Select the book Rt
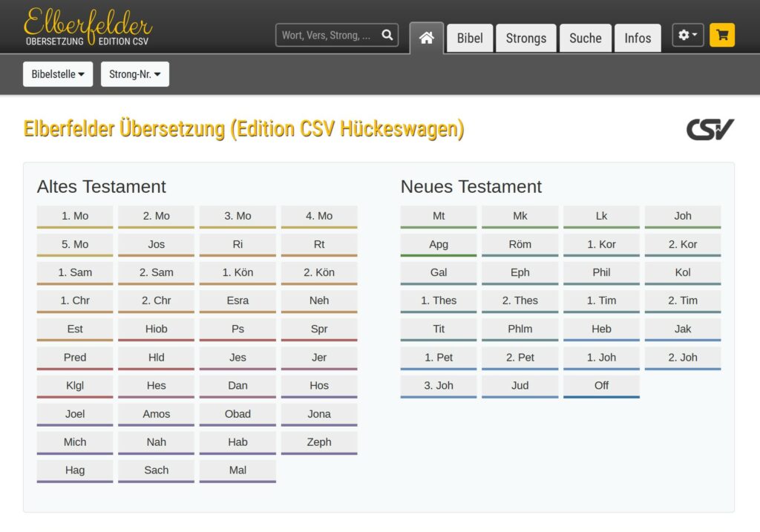This screenshot has width=760, height=532. click(x=319, y=245)
